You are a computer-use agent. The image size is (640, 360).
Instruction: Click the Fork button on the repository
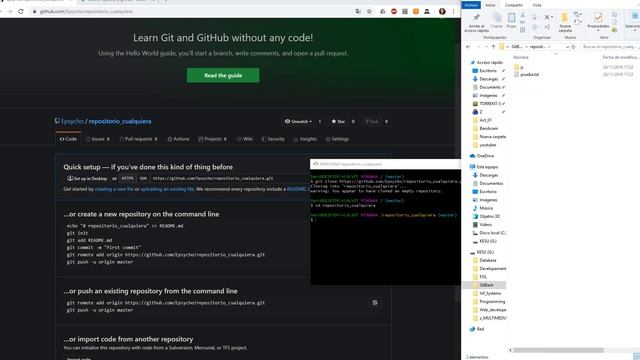click(372, 121)
